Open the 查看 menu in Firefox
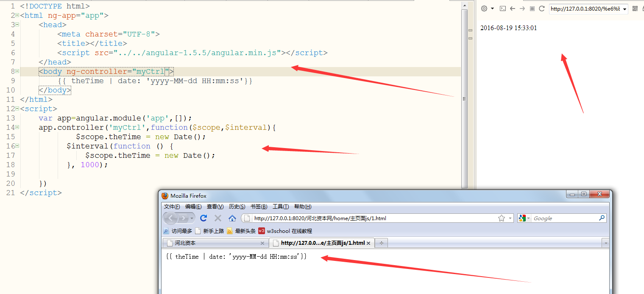This screenshot has height=294, width=644. point(215,207)
